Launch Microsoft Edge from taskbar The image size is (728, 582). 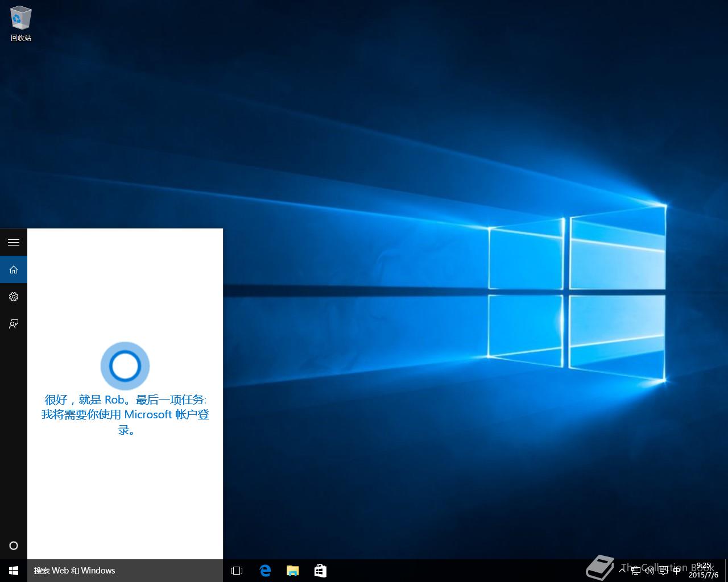pos(265,571)
